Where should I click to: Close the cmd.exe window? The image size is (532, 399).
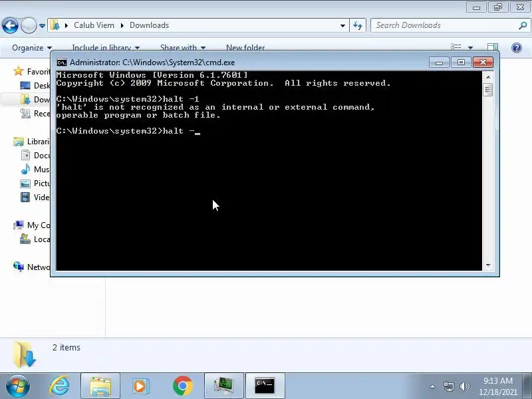[x=483, y=63]
